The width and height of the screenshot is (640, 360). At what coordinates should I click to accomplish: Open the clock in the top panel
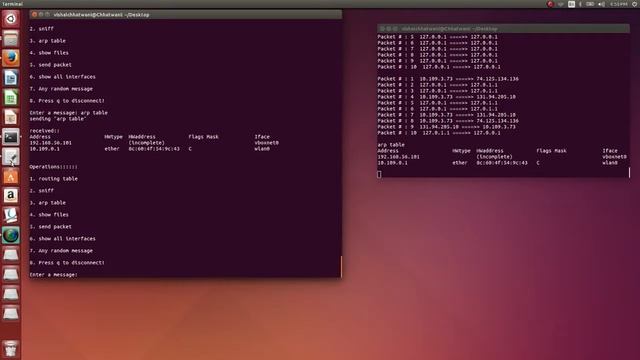click(619, 4)
